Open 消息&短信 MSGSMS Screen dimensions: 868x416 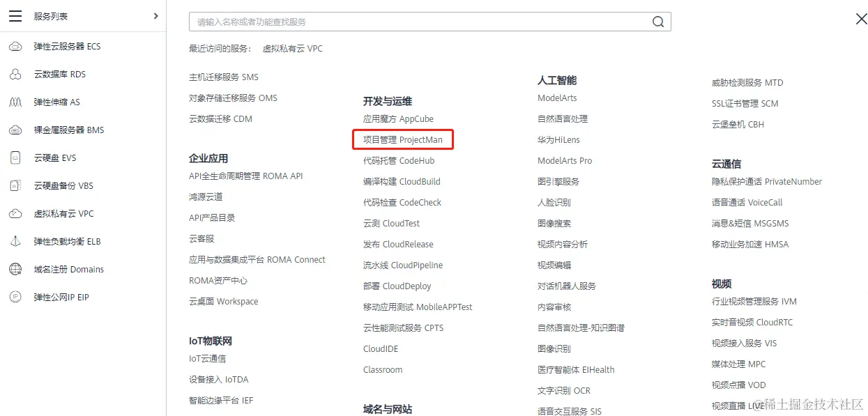click(x=750, y=224)
